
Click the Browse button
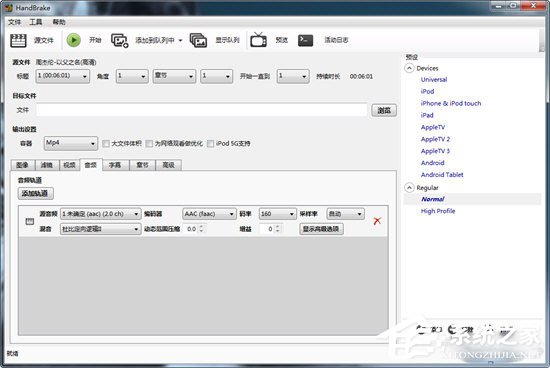coord(384,111)
